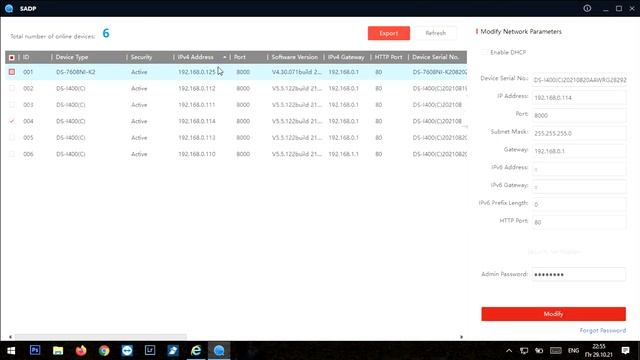Open Internet Explorer from the taskbar
Screen dimensions: 640x360
coord(196,350)
